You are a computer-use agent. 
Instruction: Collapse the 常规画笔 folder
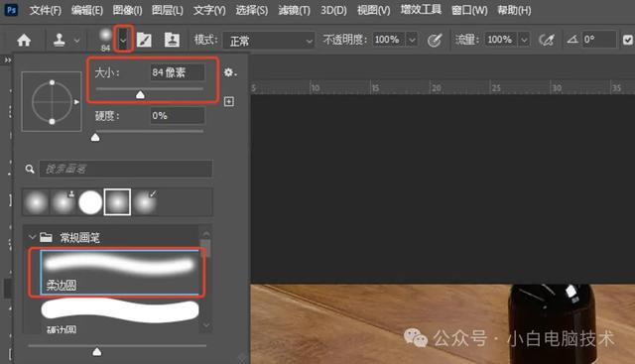[x=32, y=237]
